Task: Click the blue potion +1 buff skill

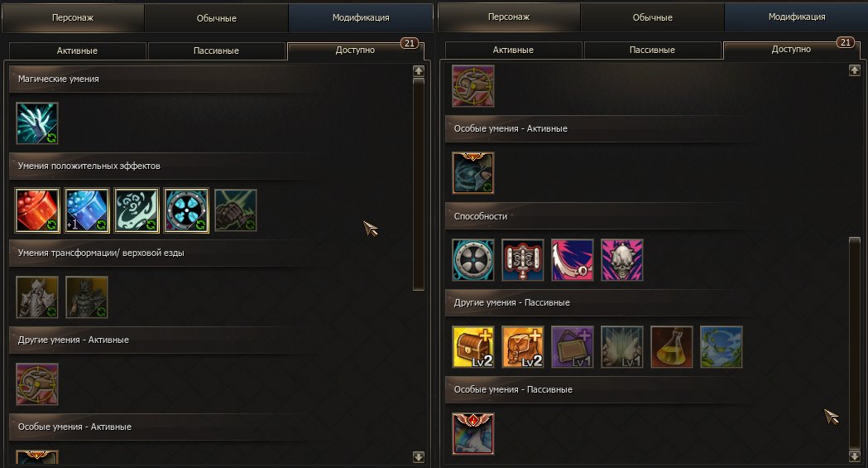Action: (x=87, y=210)
